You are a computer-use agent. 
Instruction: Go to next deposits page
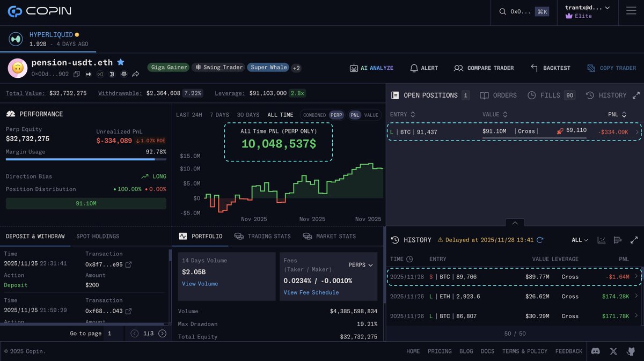coord(162,334)
